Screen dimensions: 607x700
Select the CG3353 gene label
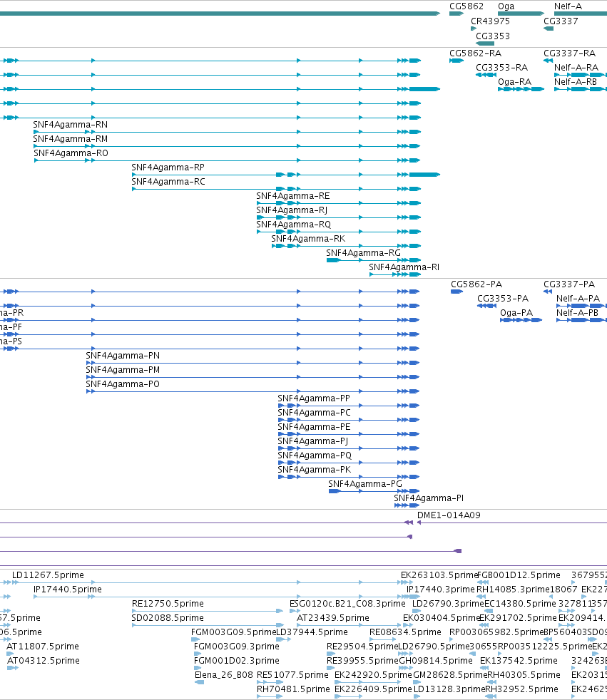pos(493,36)
